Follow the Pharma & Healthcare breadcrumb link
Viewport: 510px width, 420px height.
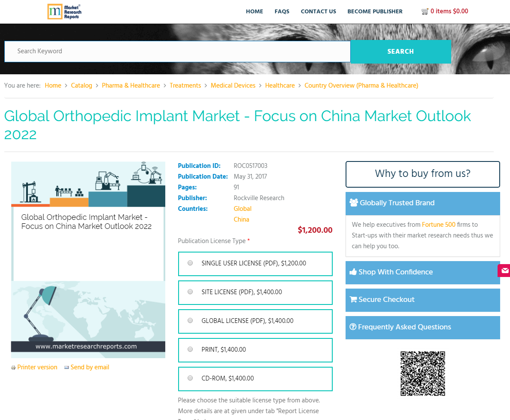coord(131,85)
